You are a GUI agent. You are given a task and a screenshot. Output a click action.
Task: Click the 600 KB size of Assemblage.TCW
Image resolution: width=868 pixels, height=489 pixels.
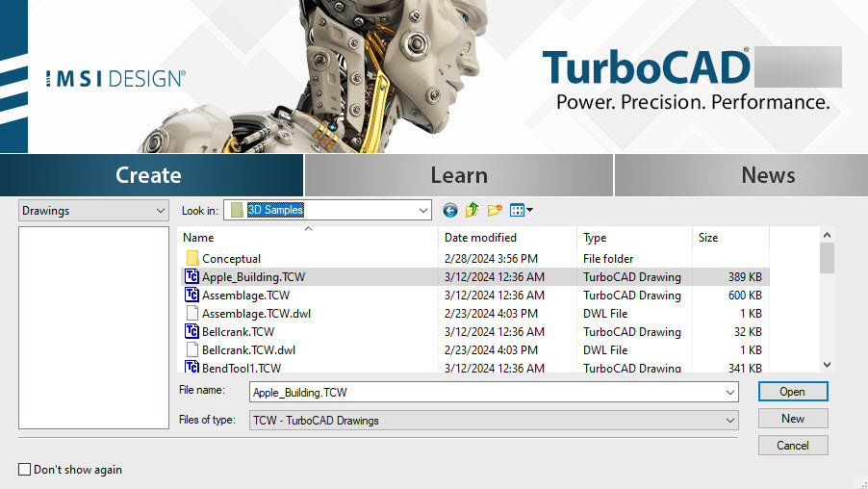click(745, 296)
